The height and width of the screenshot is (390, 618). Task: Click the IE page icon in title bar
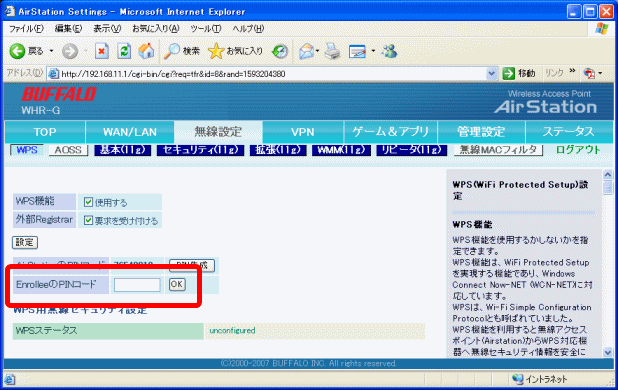pyautogui.click(x=10, y=11)
